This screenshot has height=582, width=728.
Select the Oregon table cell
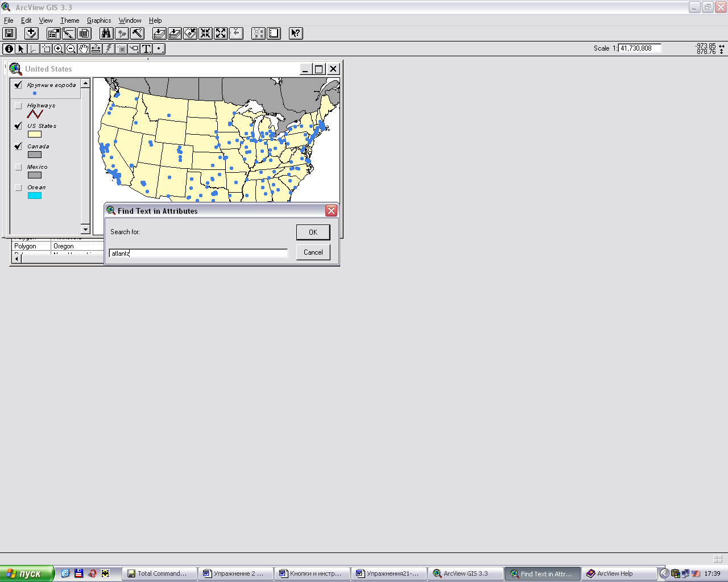77,246
